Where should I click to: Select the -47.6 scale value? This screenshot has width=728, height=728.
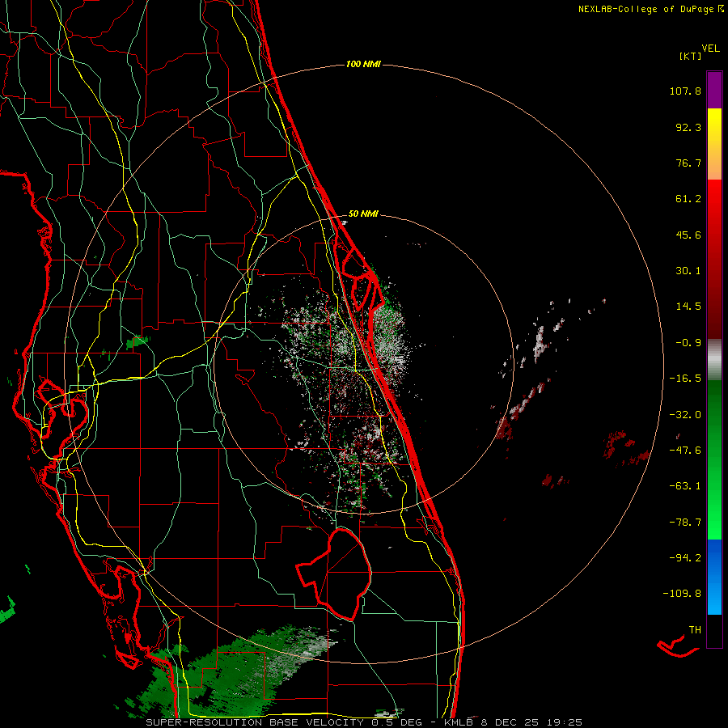pos(685,451)
